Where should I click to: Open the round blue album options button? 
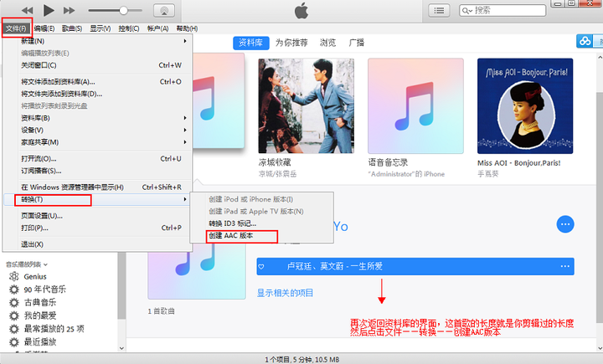click(565, 224)
